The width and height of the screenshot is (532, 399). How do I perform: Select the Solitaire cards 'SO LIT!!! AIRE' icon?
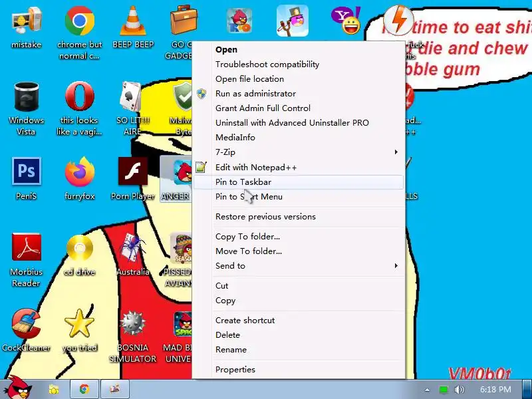(x=131, y=96)
